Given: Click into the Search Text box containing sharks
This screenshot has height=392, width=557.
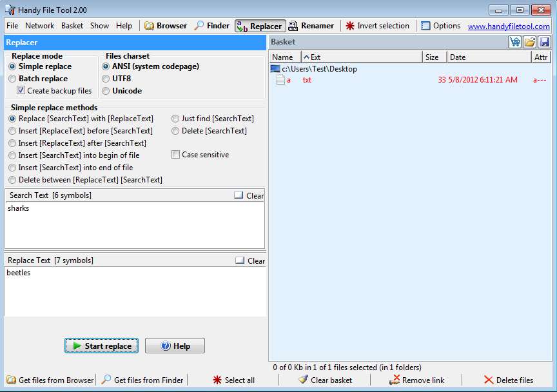Looking at the screenshot, I should coord(135,225).
